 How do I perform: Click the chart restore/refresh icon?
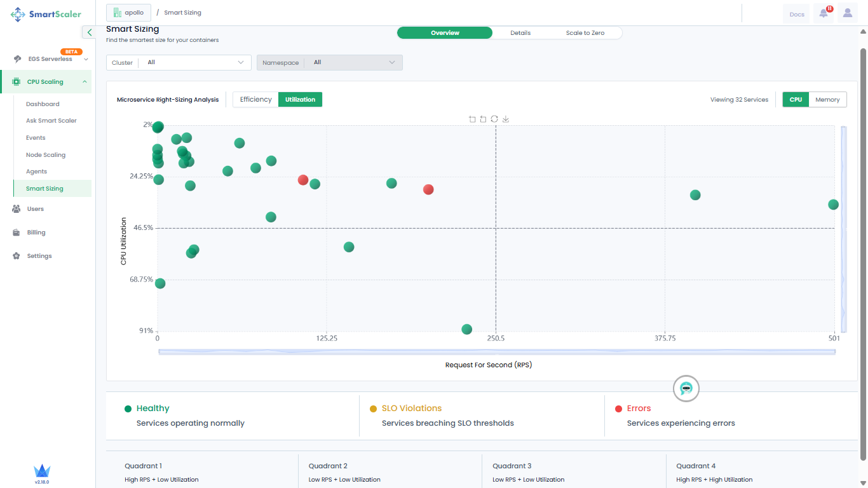pos(494,119)
